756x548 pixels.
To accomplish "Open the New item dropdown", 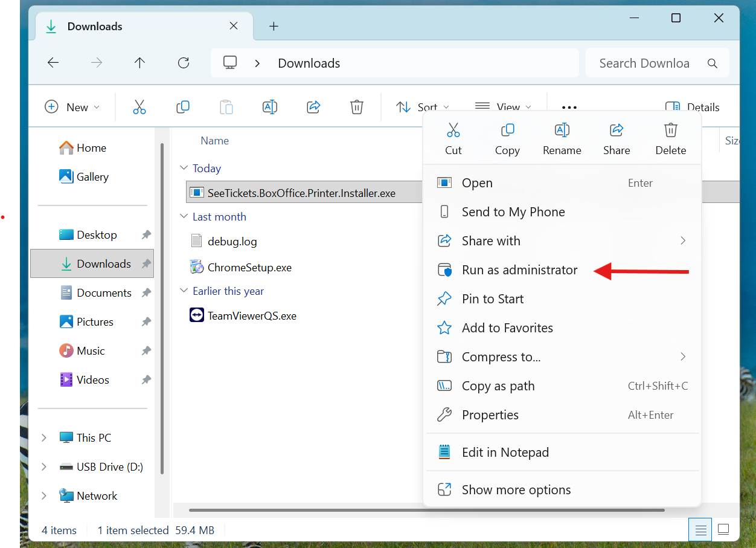I will coord(72,107).
